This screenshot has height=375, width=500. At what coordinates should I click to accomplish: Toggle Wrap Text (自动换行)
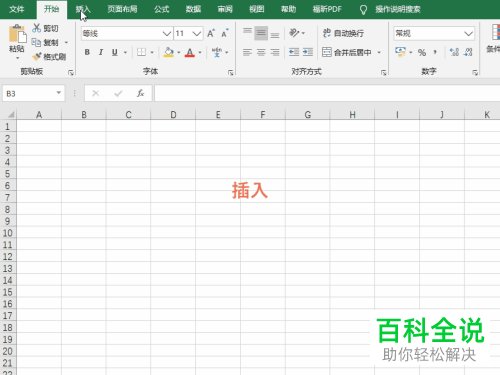coord(343,33)
